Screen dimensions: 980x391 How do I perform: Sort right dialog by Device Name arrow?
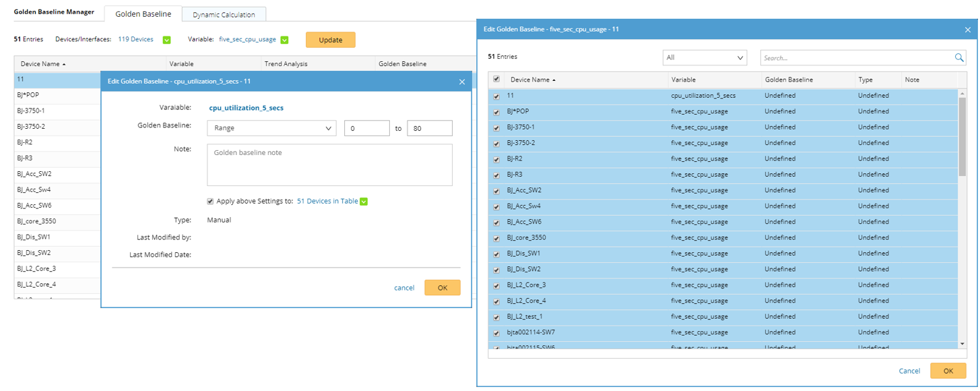(x=554, y=80)
